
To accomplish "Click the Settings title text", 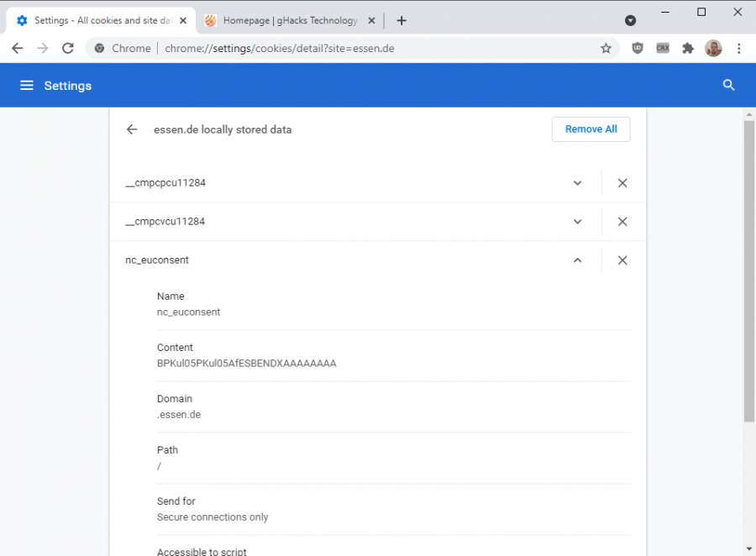I will [67, 86].
